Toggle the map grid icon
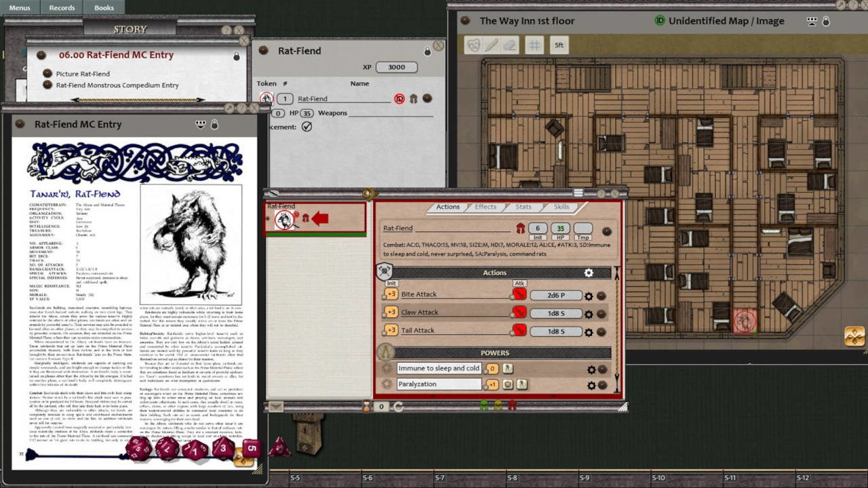Screen dimensions: 868x488 click(x=534, y=45)
